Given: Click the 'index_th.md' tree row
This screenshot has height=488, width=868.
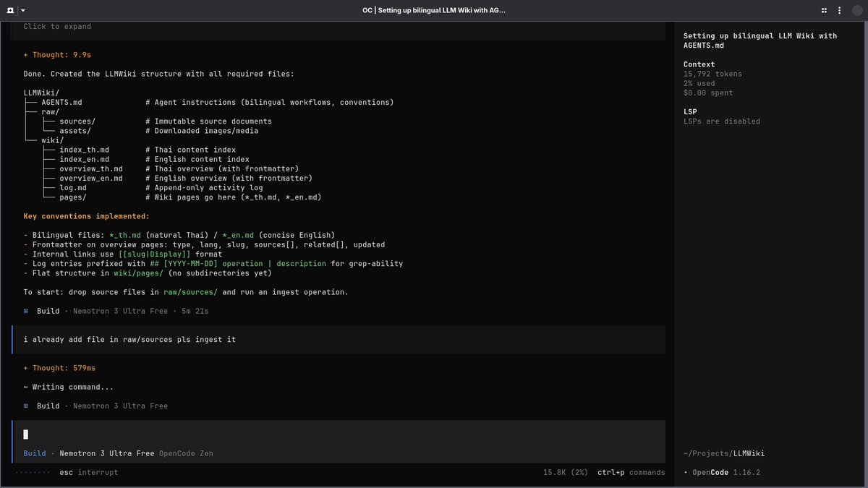Looking at the screenshot, I should 84,150.
